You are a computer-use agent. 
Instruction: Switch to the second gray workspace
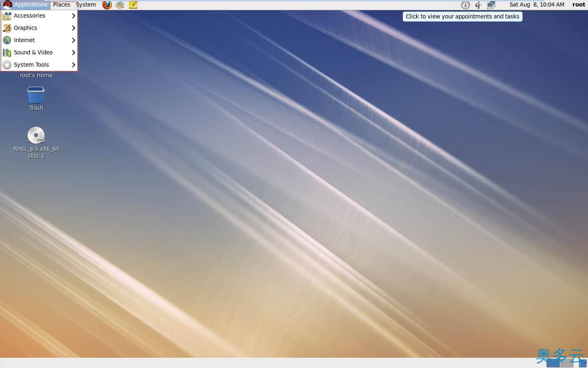567,363
